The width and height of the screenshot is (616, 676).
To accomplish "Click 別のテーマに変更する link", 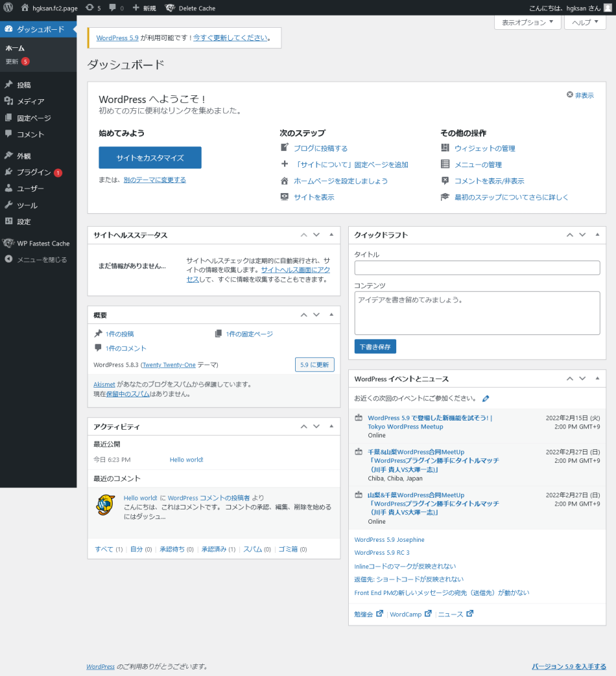I will pyautogui.click(x=155, y=180).
